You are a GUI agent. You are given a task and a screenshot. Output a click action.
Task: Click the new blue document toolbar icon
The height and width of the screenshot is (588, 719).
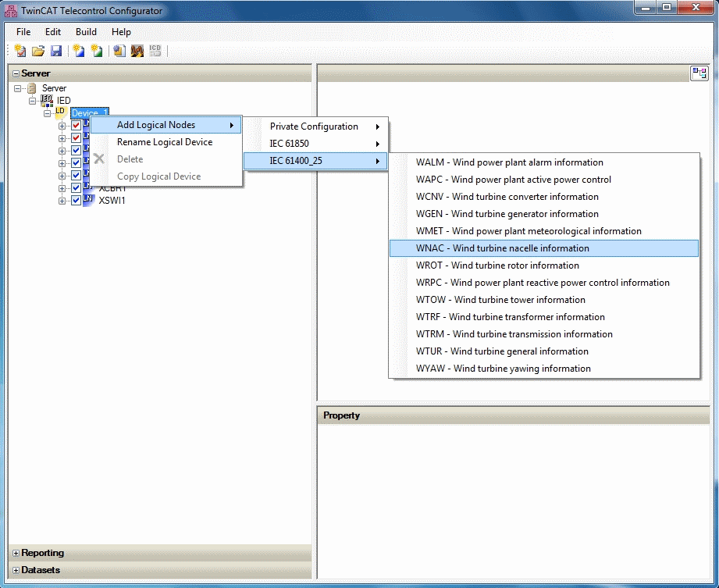coord(79,51)
